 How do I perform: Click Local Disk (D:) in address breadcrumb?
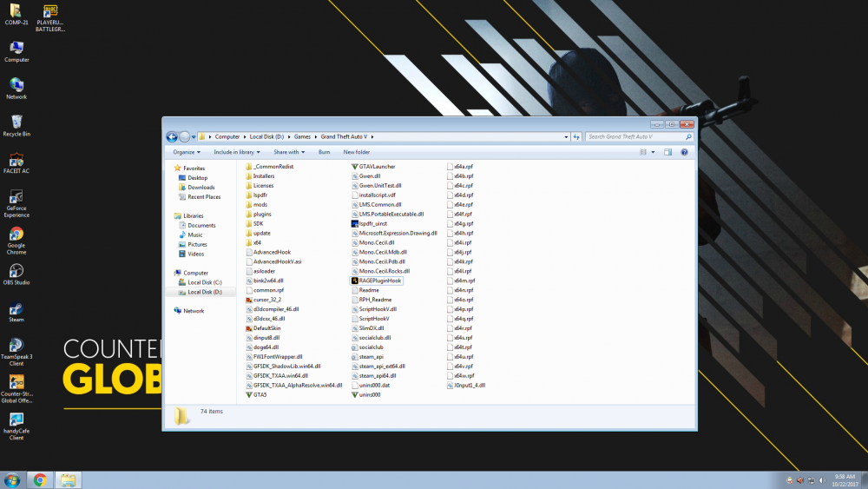pyautogui.click(x=266, y=136)
